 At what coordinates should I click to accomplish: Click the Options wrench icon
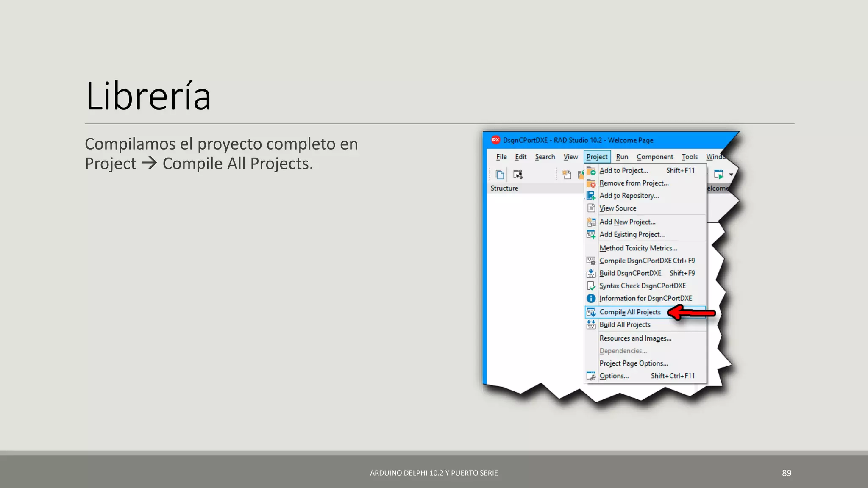(591, 376)
